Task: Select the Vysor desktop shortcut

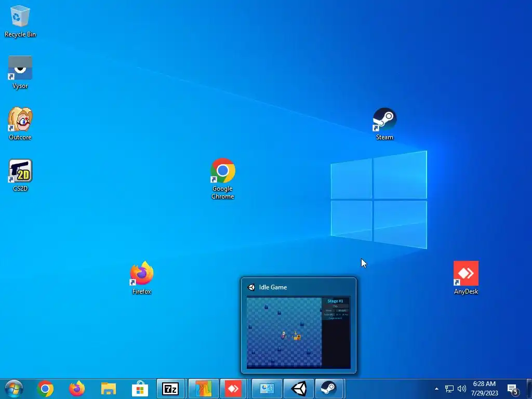Action: click(20, 72)
